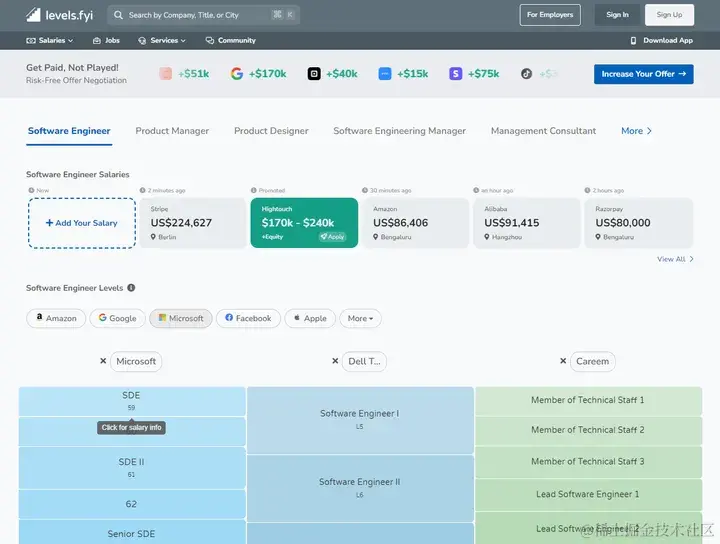Open the Alibaba US$91,415 salary card
The width and height of the screenshot is (720, 544).
click(x=527, y=223)
